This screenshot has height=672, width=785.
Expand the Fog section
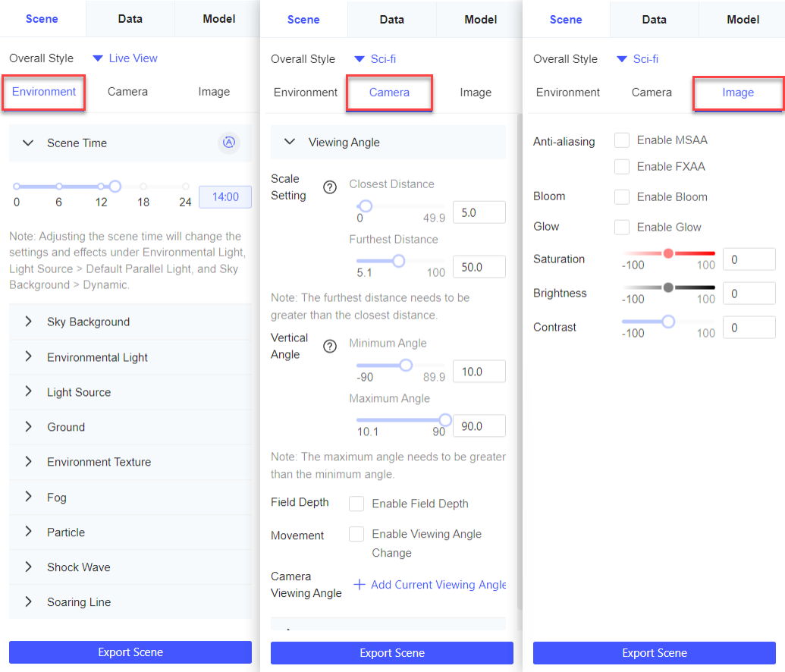click(130, 498)
